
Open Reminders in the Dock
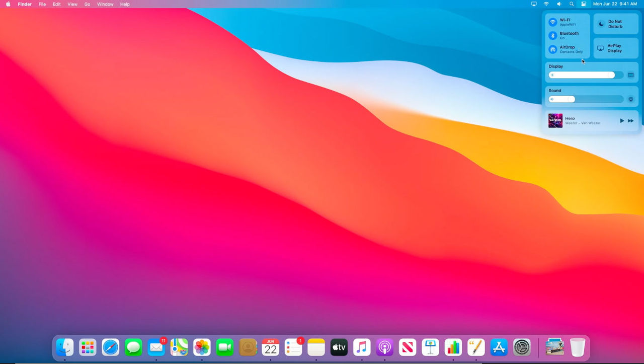coord(293,347)
